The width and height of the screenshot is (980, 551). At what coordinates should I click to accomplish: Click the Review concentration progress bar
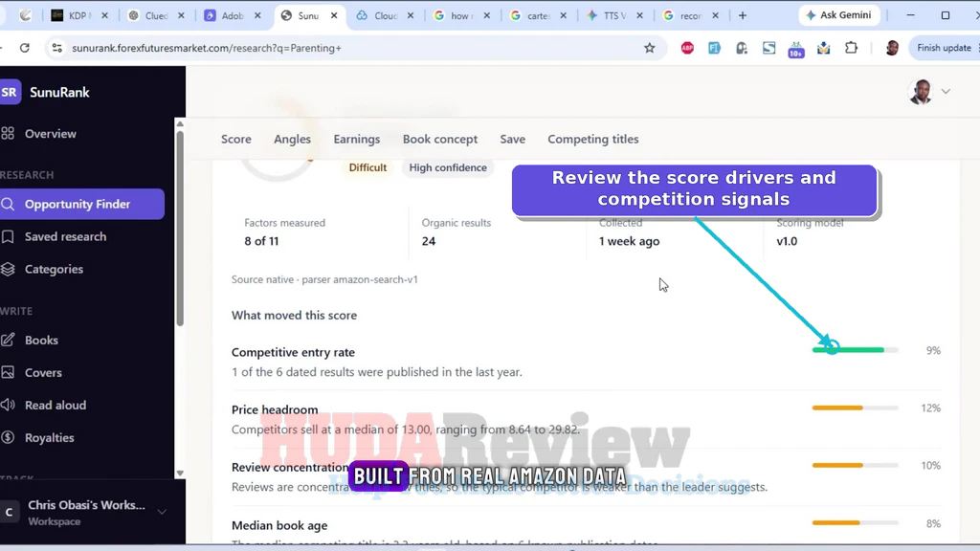pyautogui.click(x=855, y=466)
